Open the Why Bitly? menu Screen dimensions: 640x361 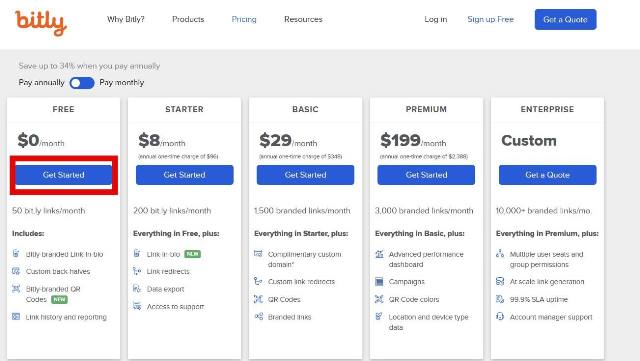coord(126,19)
